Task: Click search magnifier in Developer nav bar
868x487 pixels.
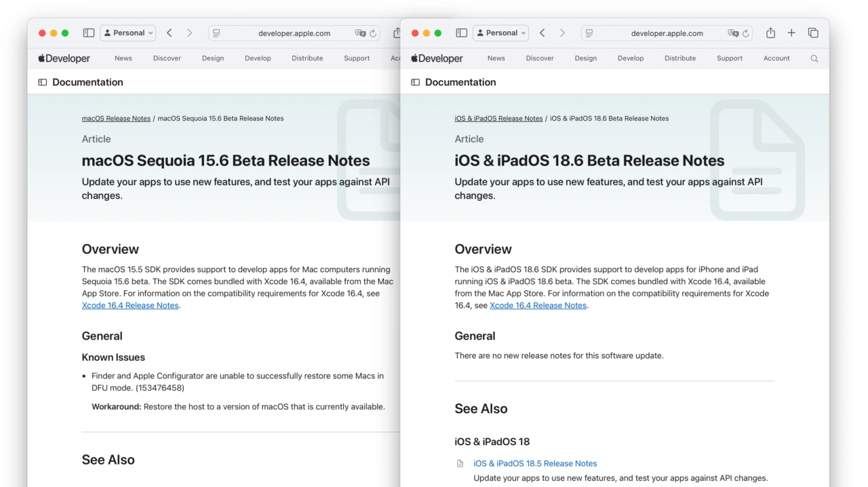Action: 814,58
